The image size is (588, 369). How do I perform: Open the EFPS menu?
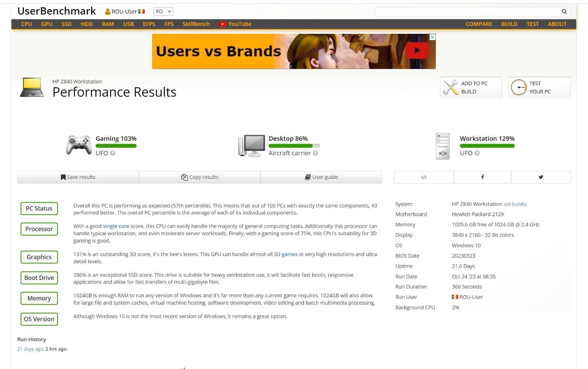coord(149,24)
